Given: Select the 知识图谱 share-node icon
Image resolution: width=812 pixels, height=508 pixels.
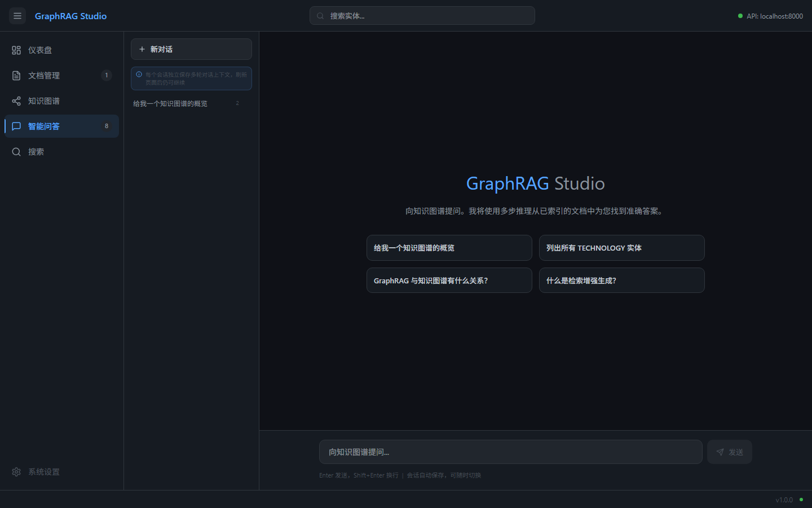Looking at the screenshot, I should pyautogui.click(x=16, y=101).
